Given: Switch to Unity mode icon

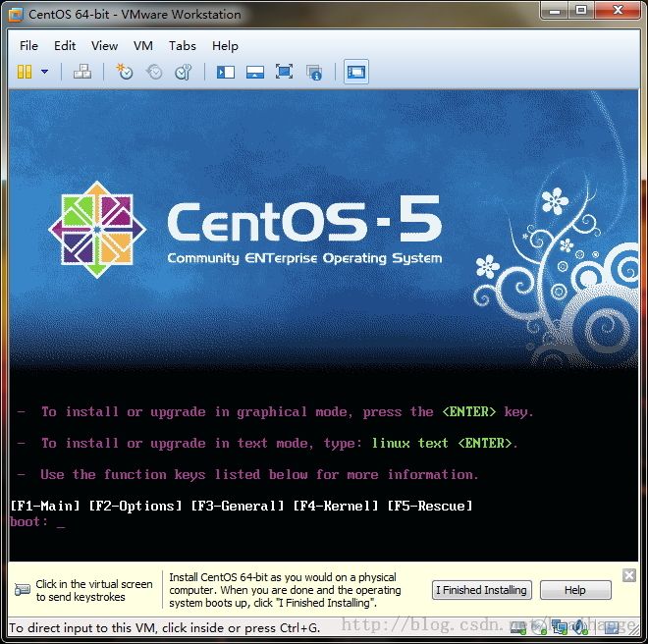Looking at the screenshot, I should [x=314, y=73].
